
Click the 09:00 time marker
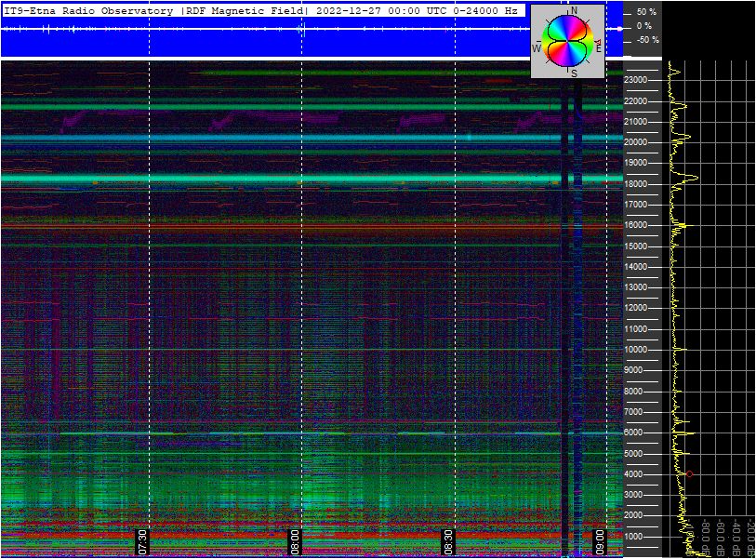(600, 541)
